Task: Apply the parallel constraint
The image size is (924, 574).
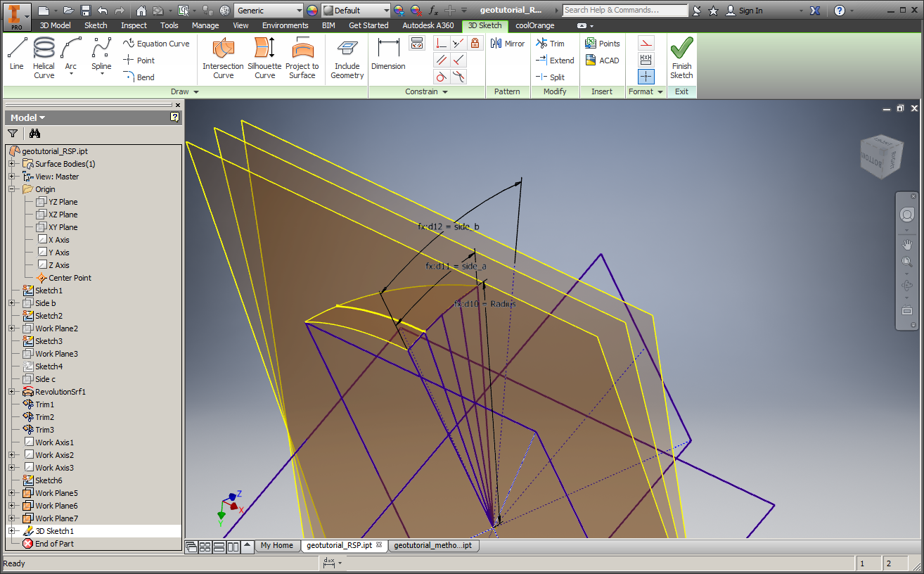Action: (x=441, y=60)
